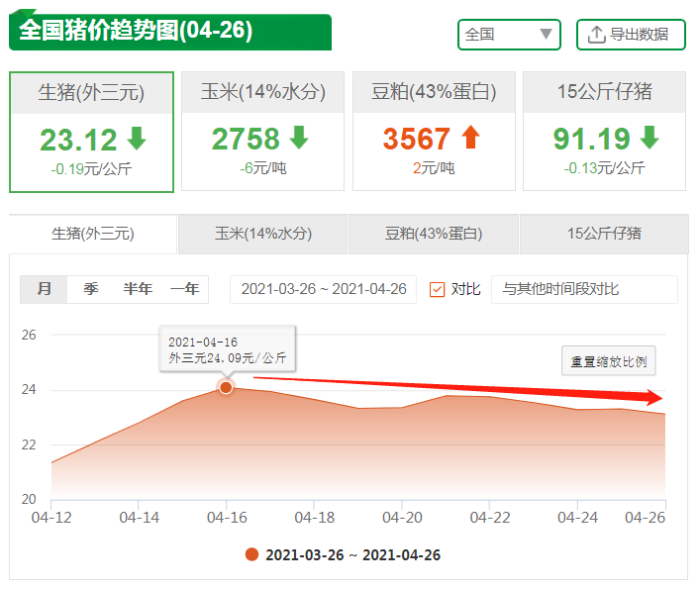Click the upload icon in 导出数据

click(x=596, y=35)
